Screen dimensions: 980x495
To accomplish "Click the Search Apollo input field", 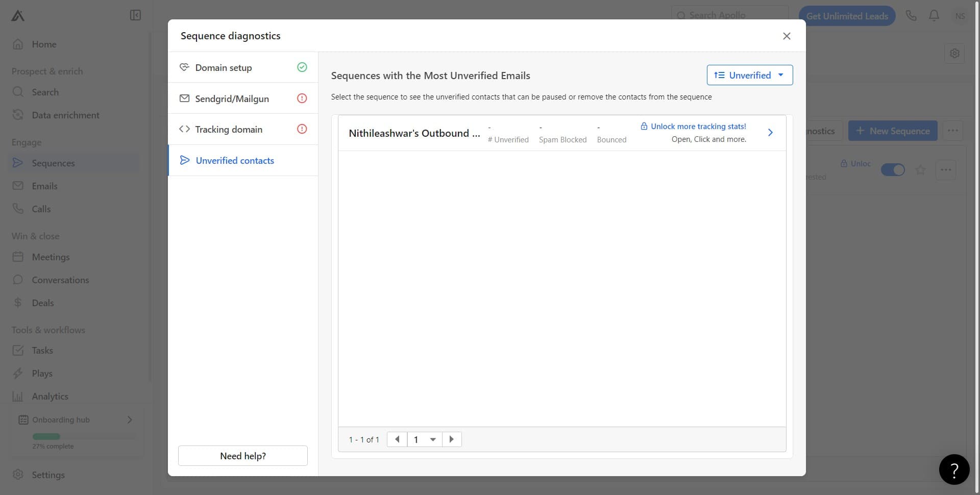I will click(x=730, y=15).
